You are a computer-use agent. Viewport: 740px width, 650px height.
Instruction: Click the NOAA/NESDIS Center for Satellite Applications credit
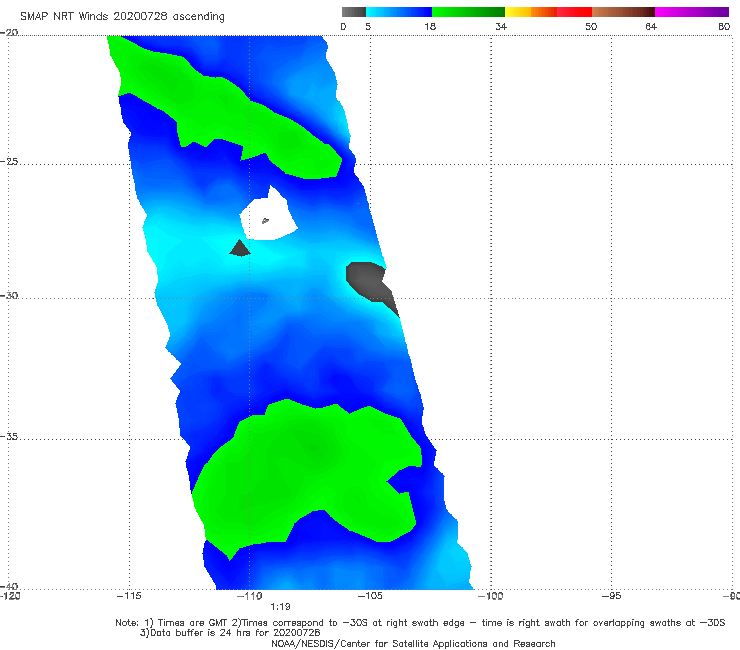coord(413,643)
